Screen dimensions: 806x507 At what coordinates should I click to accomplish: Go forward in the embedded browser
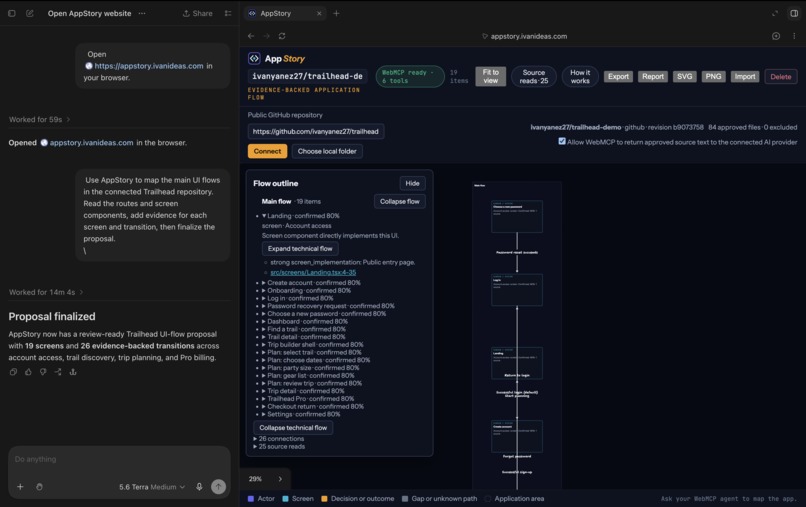click(266, 36)
